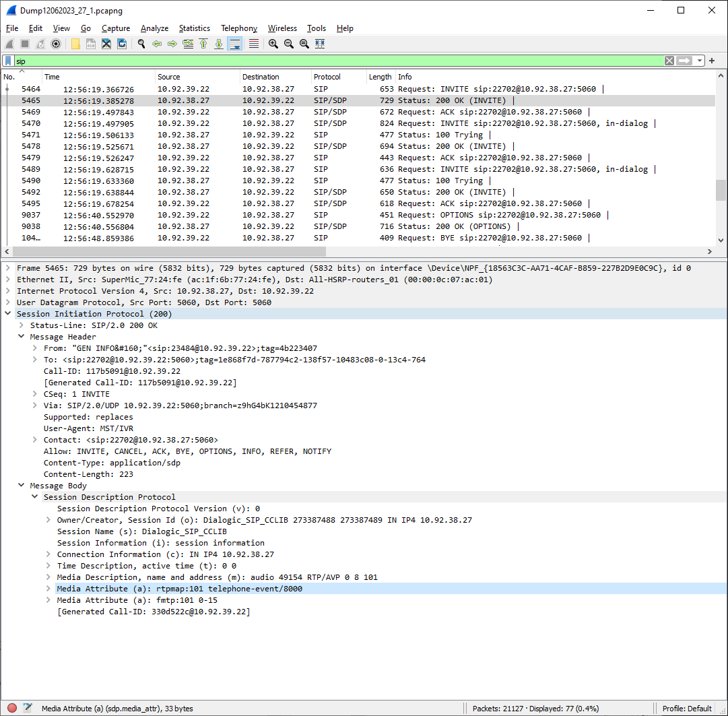Open the display filter bookmark menu
Image resolution: width=728 pixels, height=716 pixels.
(7, 61)
